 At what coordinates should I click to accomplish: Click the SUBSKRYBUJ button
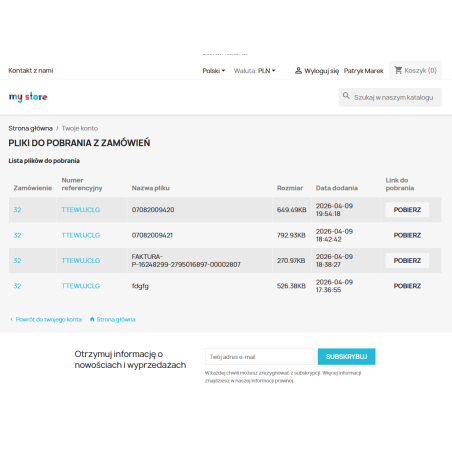[346, 357]
